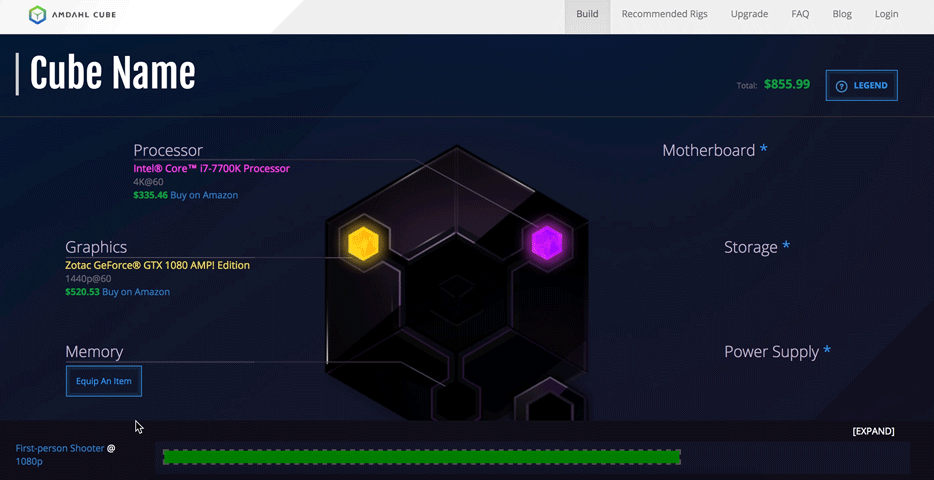Click the green performance bar

(422, 457)
